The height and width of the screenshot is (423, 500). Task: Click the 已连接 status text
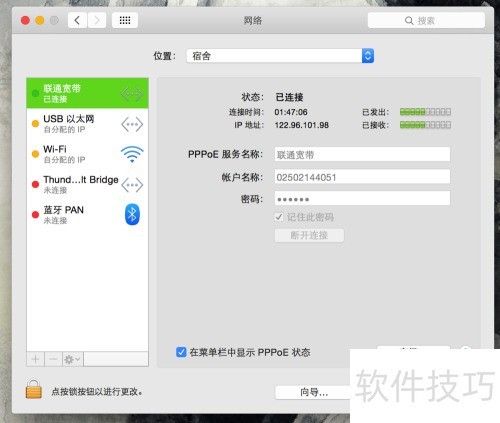(289, 97)
